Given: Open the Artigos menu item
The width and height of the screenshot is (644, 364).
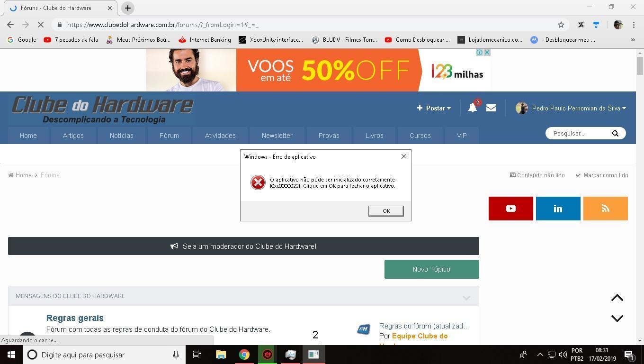Looking at the screenshot, I should pyautogui.click(x=73, y=136).
